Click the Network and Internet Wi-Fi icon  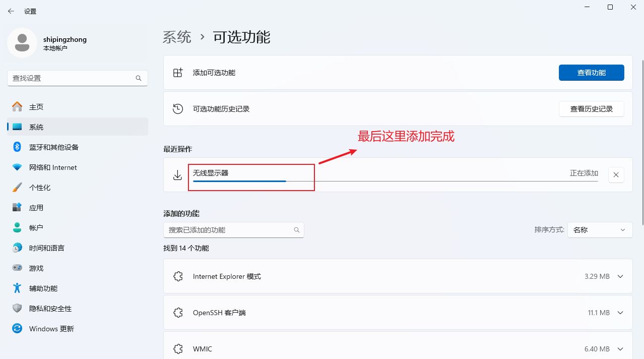pyautogui.click(x=17, y=167)
